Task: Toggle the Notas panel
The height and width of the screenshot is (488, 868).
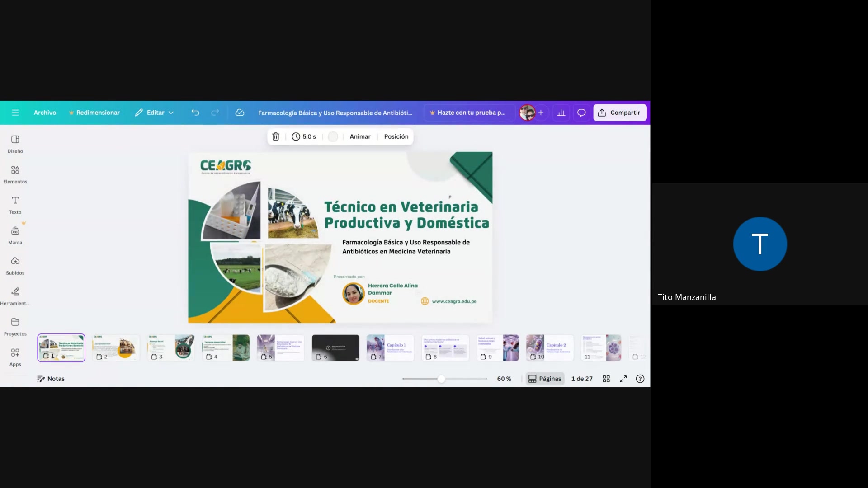Action: pyautogui.click(x=51, y=379)
